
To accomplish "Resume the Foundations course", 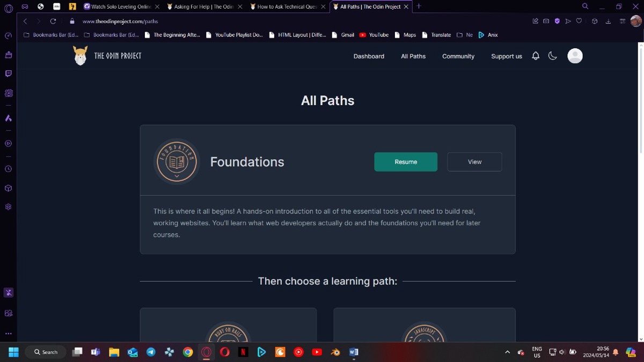I will [x=406, y=162].
